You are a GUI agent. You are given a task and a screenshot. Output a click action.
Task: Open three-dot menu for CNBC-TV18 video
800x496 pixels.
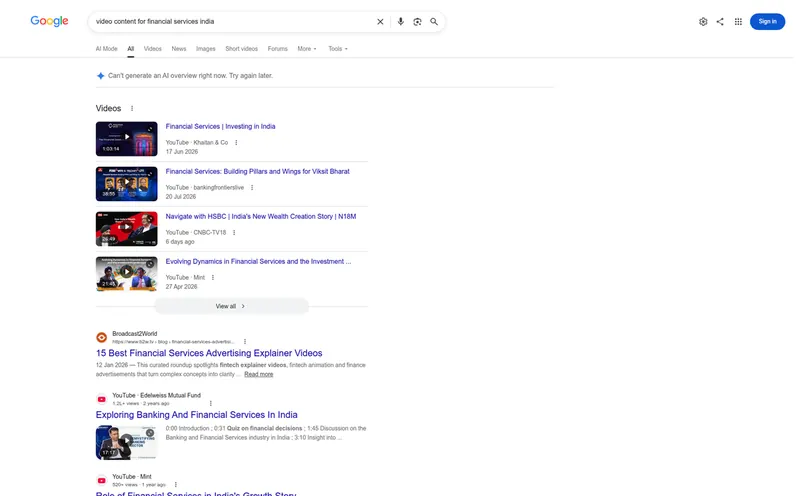pyautogui.click(x=234, y=232)
